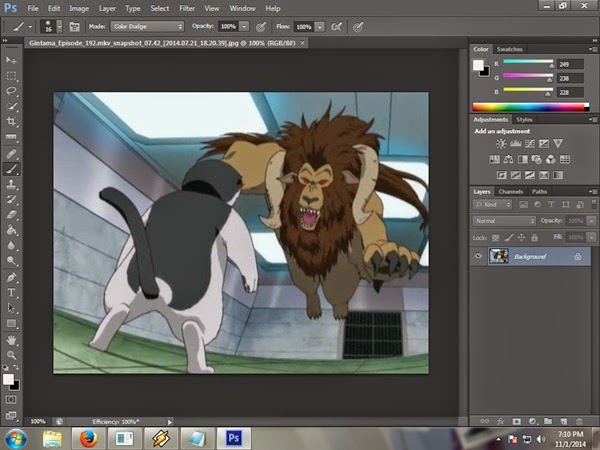The image size is (600, 450).
Task: Select the Pen tool
Action: click(11, 277)
